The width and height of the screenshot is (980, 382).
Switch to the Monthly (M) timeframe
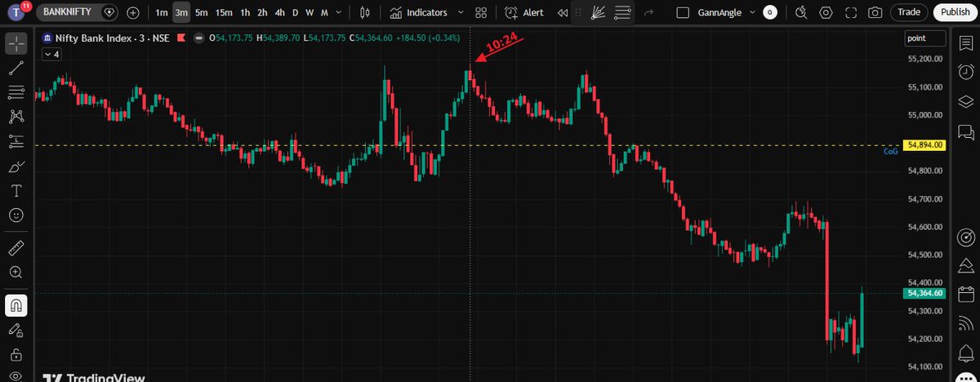point(324,12)
